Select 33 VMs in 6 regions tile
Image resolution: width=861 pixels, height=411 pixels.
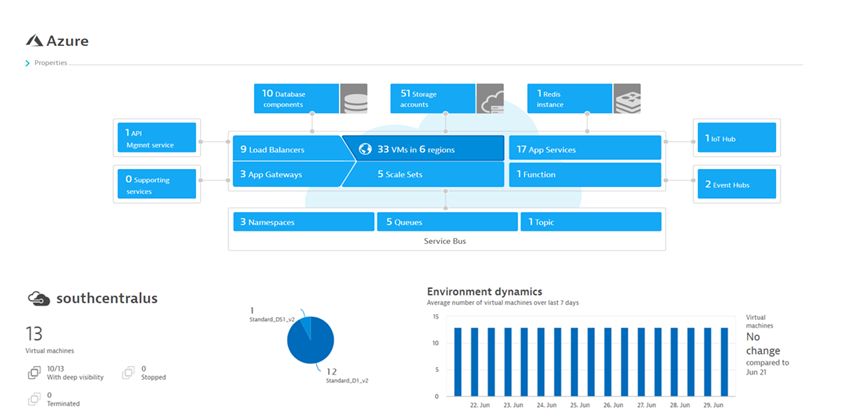pos(423,149)
